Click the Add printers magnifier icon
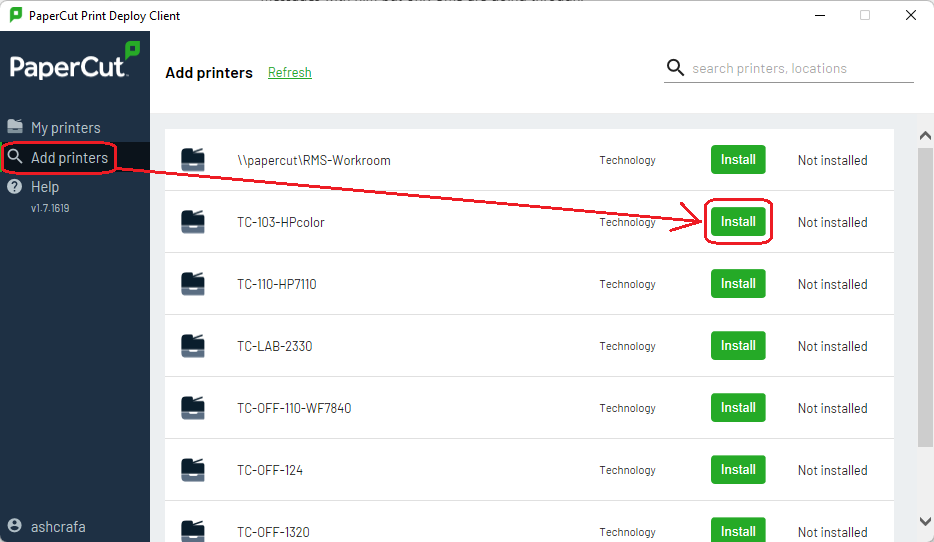This screenshot has height=542, width=934. 15,157
